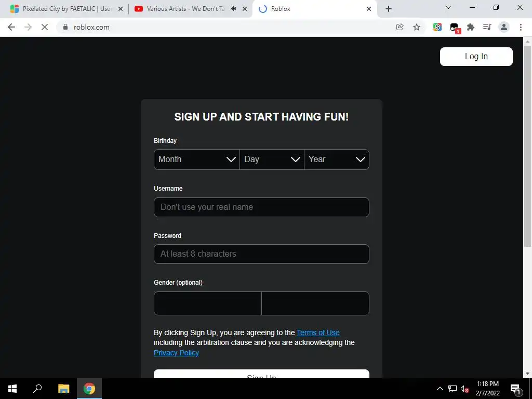
Task: Open the Windows Start menu
Action: point(12,389)
